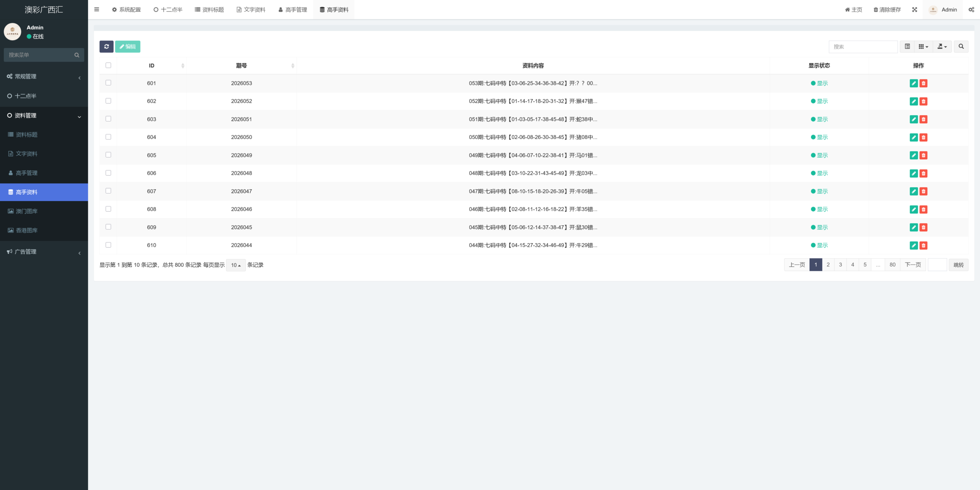Image resolution: width=980 pixels, height=490 pixels.
Task: Click the red delete icon for row 601
Action: tap(923, 83)
